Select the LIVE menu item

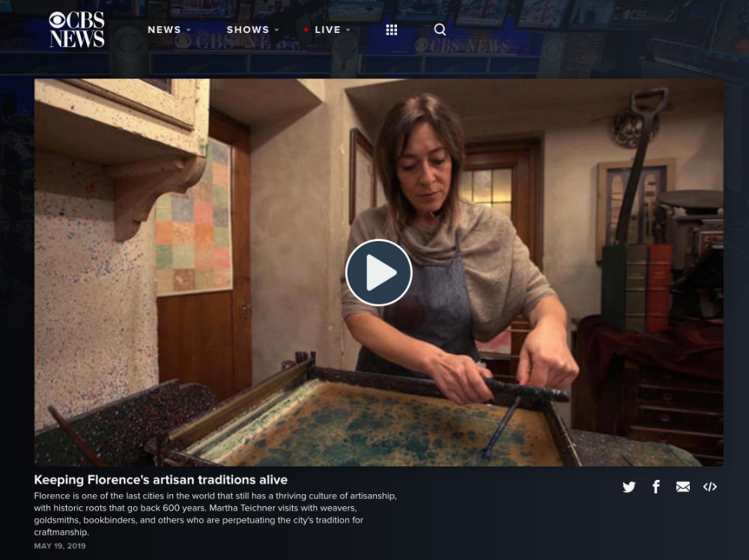[x=327, y=30]
